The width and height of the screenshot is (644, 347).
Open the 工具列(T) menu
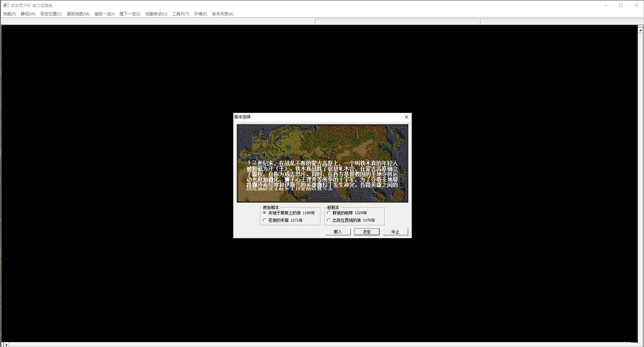pyautogui.click(x=180, y=14)
